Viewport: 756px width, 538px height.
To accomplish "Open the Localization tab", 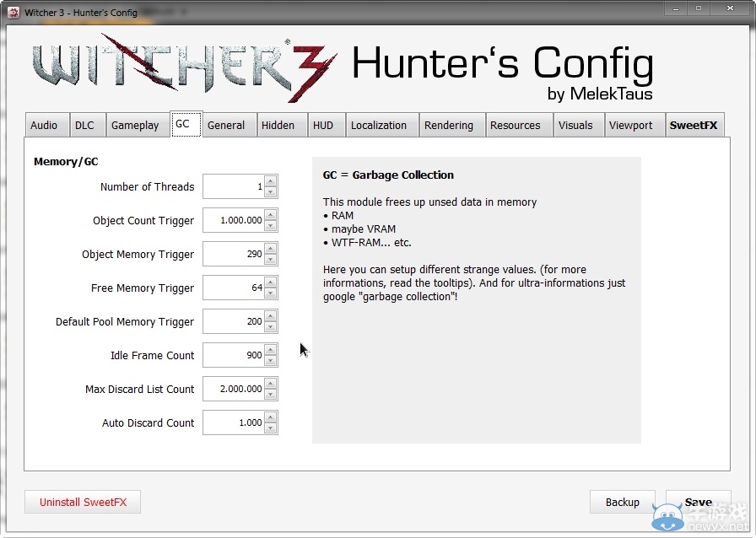I will pos(382,126).
